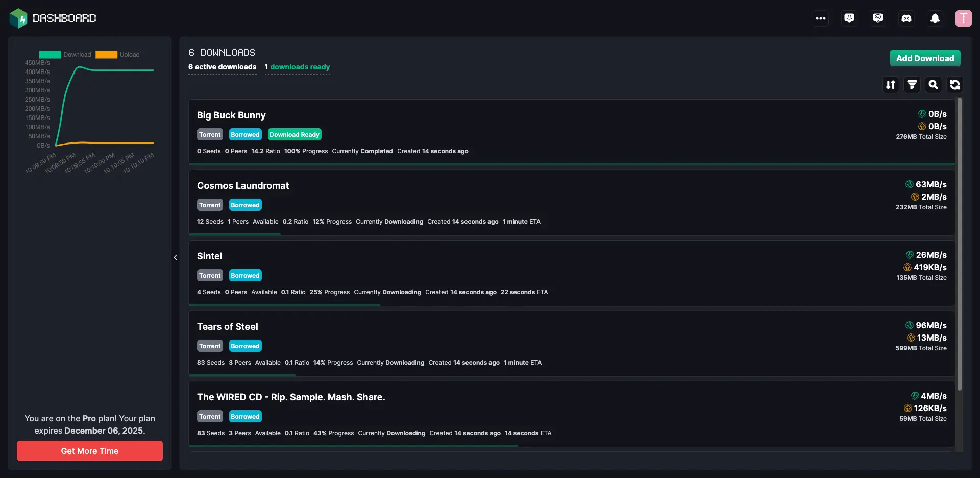The width and height of the screenshot is (980, 478).
Task: Open the three-dots more options menu
Action: (x=821, y=18)
